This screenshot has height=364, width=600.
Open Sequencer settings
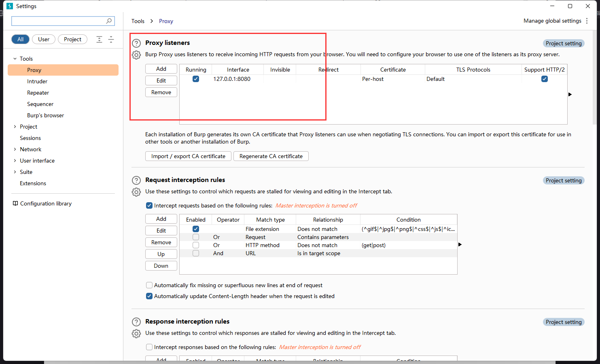coord(40,104)
